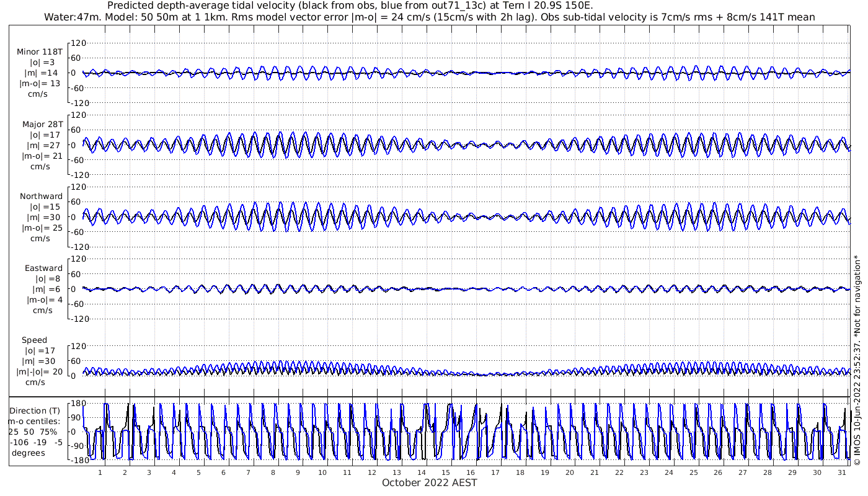This screenshot has height=496, width=868.
Task: Click '|m| =27' in Major panel
Action: point(42,145)
